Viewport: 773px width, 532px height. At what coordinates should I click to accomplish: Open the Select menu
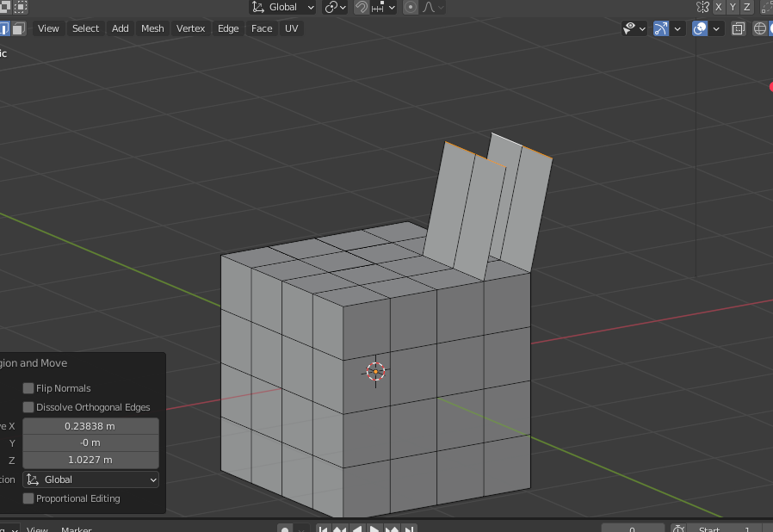click(85, 28)
